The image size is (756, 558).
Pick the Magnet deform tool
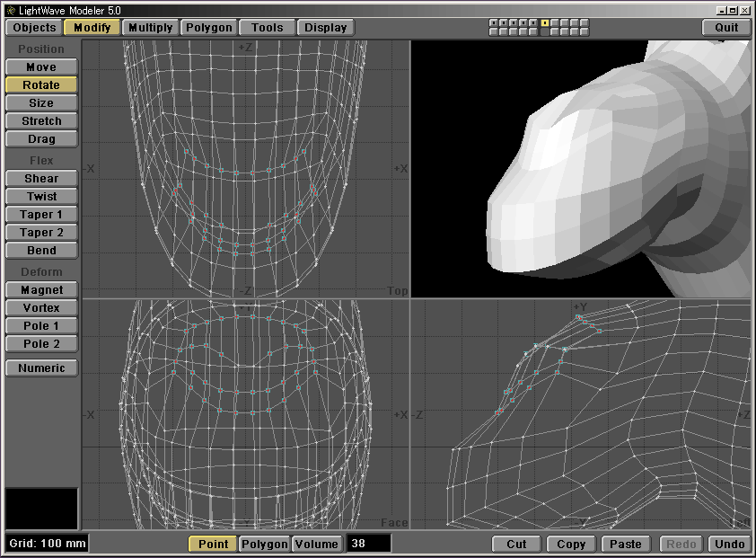click(x=41, y=290)
